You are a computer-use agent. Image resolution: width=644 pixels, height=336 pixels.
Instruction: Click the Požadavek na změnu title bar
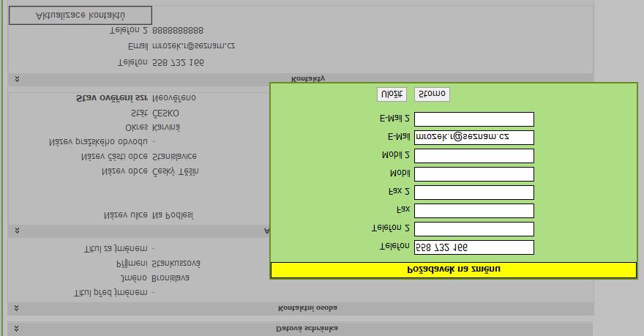click(x=454, y=270)
